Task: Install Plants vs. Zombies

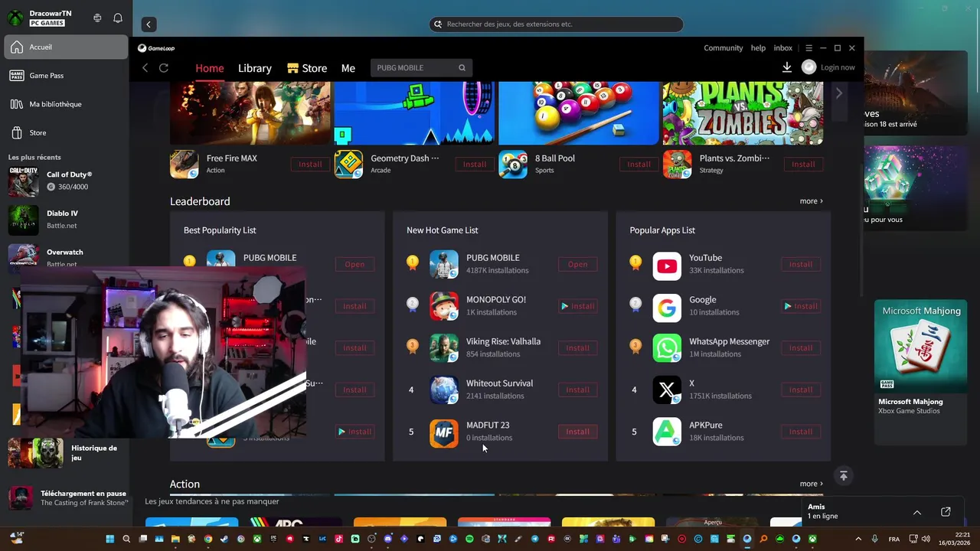Action: click(x=803, y=165)
